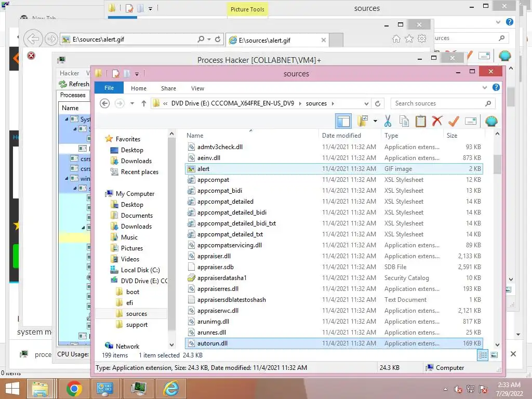This screenshot has width=532, height=399.
Task: Open Internet Explorer from the taskbar
Action: (x=171, y=389)
